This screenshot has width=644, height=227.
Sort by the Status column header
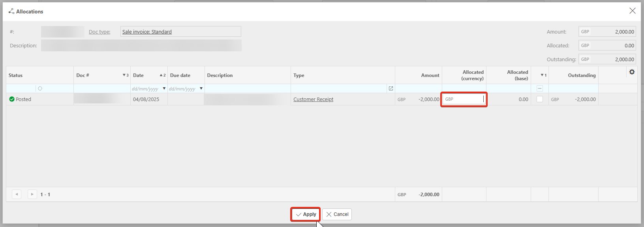pyautogui.click(x=40, y=75)
